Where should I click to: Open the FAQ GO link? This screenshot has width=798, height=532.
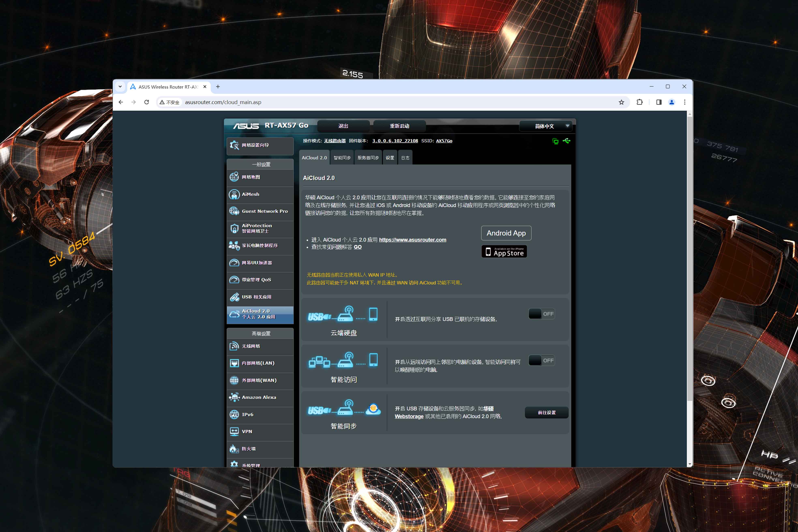[x=358, y=247]
